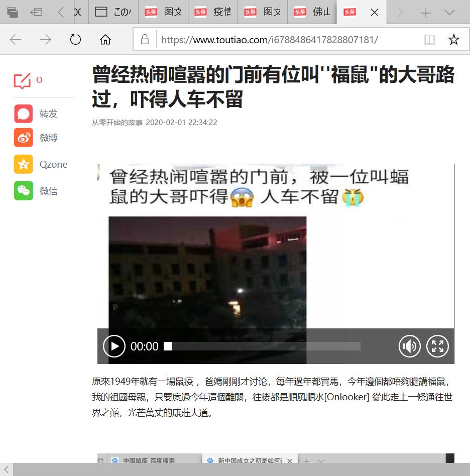This screenshot has width=470, height=476.
Task: Refresh the current page
Action: click(75, 39)
